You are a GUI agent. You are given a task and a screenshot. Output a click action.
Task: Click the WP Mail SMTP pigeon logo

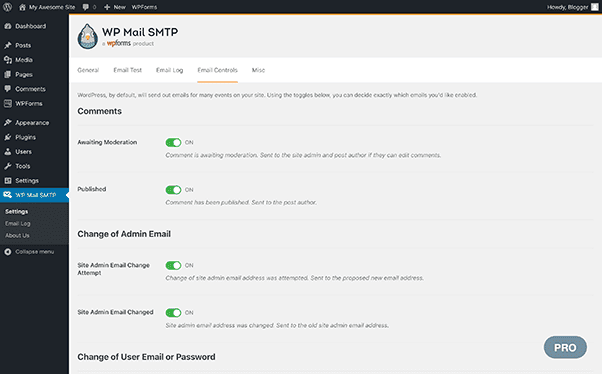pos(88,36)
